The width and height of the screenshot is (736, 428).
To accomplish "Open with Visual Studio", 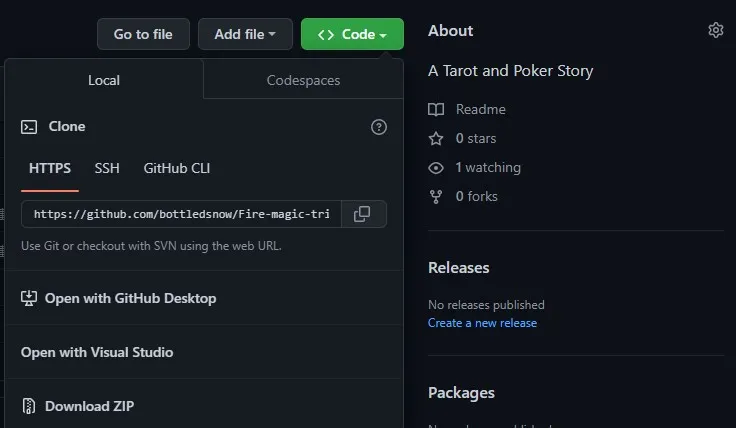I will [x=97, y=352].
